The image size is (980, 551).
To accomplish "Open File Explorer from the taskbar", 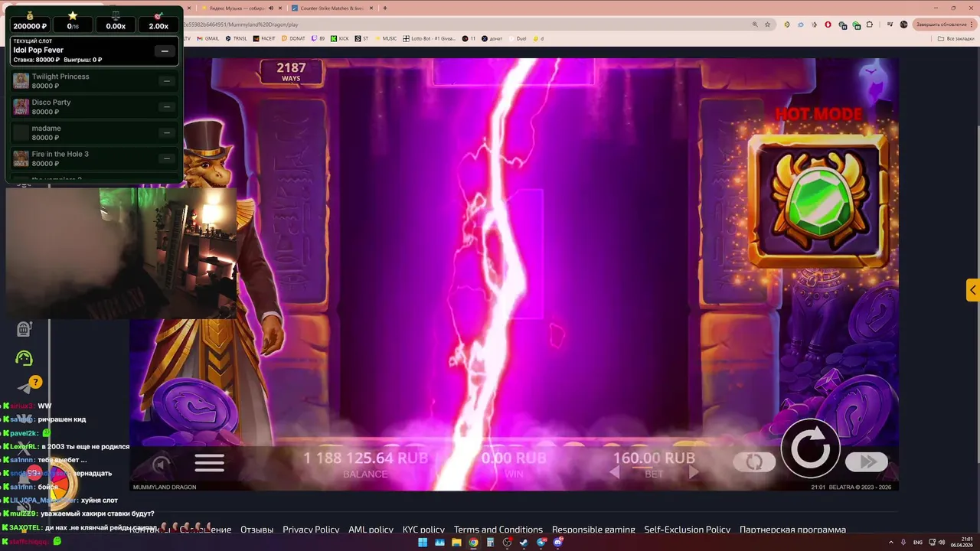I will [x=456, y=542].
